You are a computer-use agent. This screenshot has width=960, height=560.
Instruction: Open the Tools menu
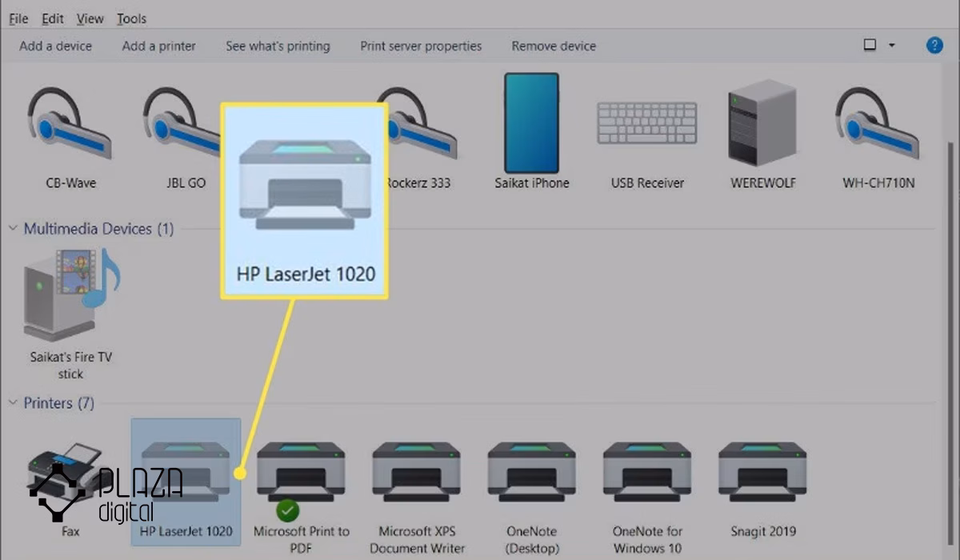131,18
